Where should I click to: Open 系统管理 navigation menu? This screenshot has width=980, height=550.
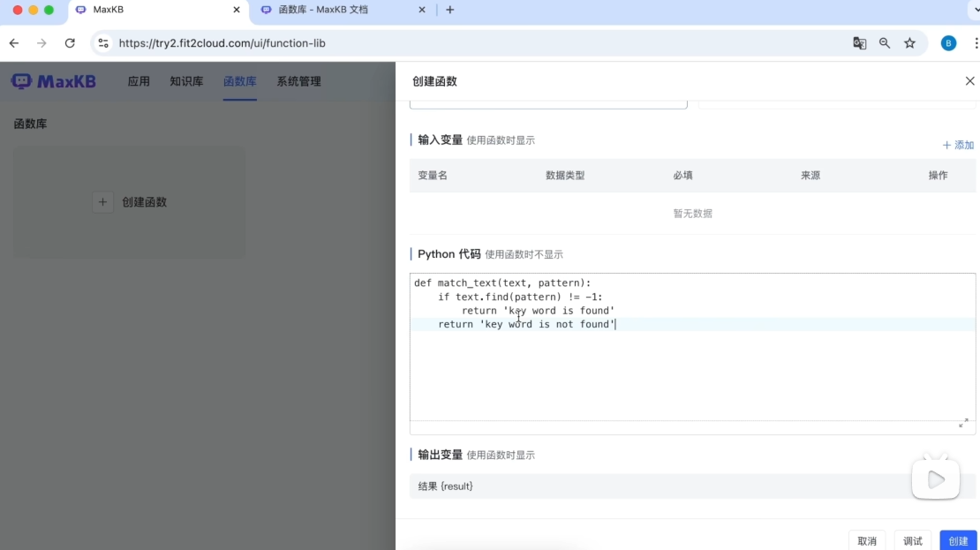coord(298,81)
